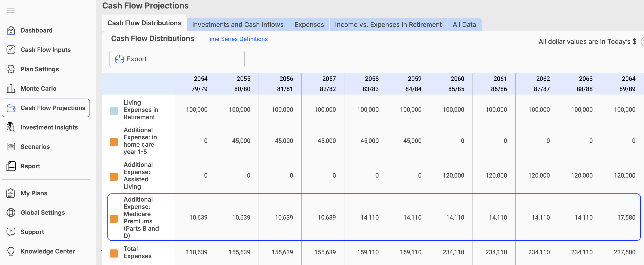Click the Export button
The height and width of the screenshot is (265, 644).
pos(177,59)
